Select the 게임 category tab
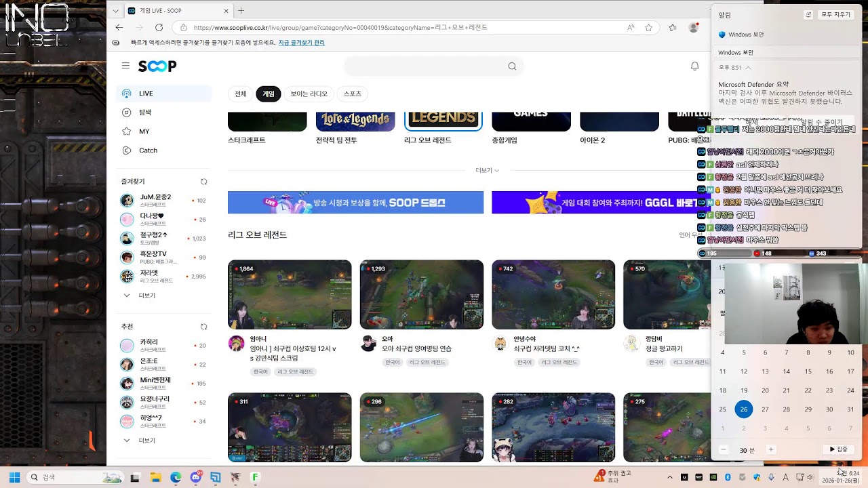The height and width of the screenshot is (488, 868). pyautogui.click(x=269, y=94)
